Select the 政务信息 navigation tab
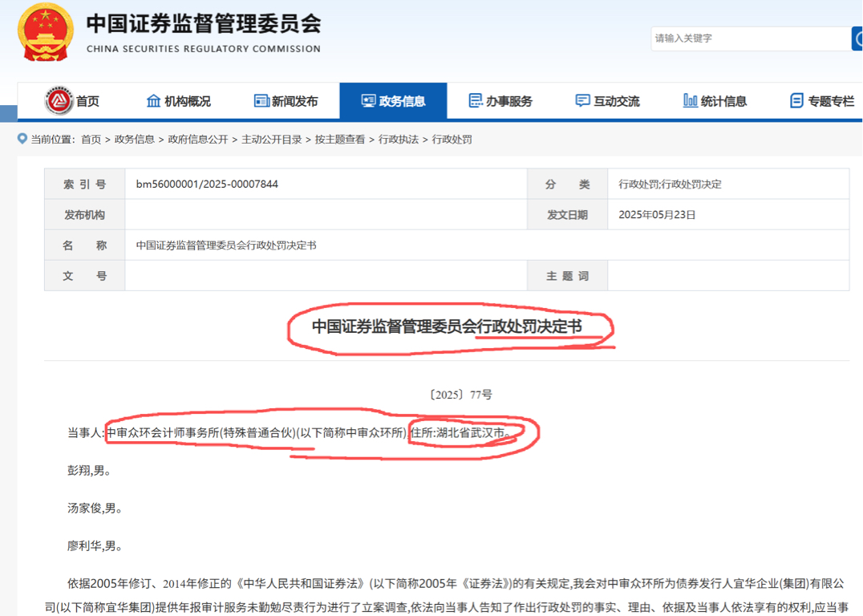This screenshot has width=863, height=616. point(393,101)
